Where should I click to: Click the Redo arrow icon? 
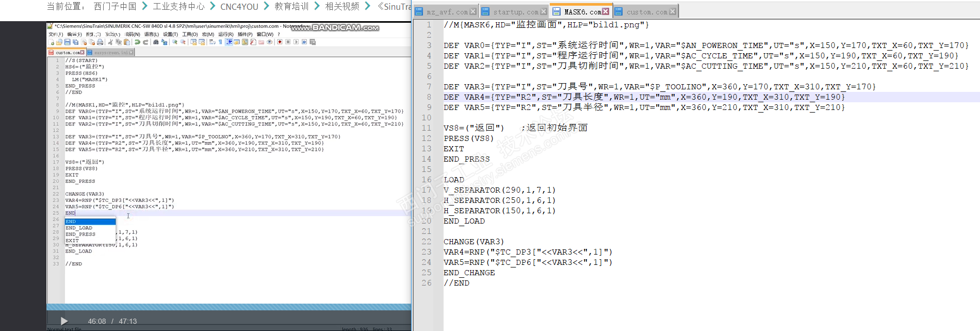(145, 42)
